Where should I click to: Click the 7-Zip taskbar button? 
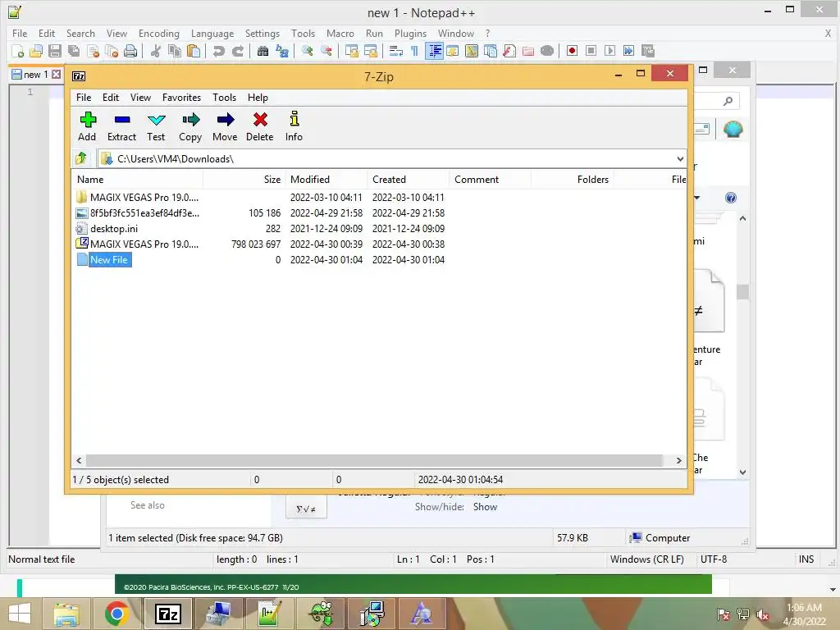[x=167, y=614]
